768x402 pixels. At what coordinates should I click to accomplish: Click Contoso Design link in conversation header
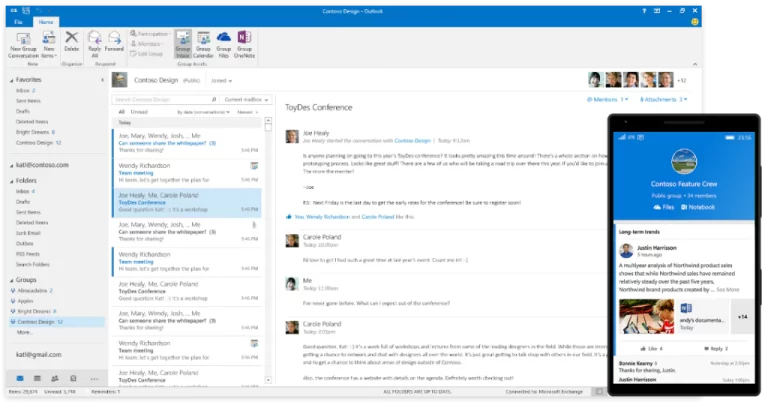tap(412, 141)
